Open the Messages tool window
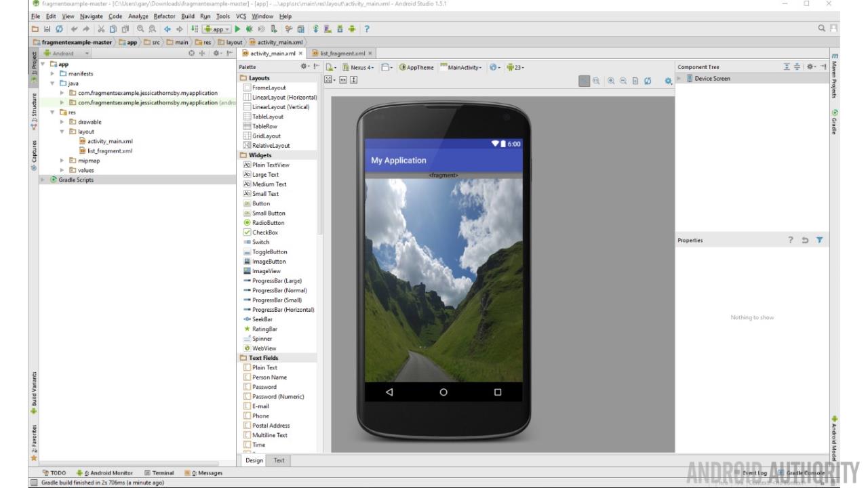 203,473
